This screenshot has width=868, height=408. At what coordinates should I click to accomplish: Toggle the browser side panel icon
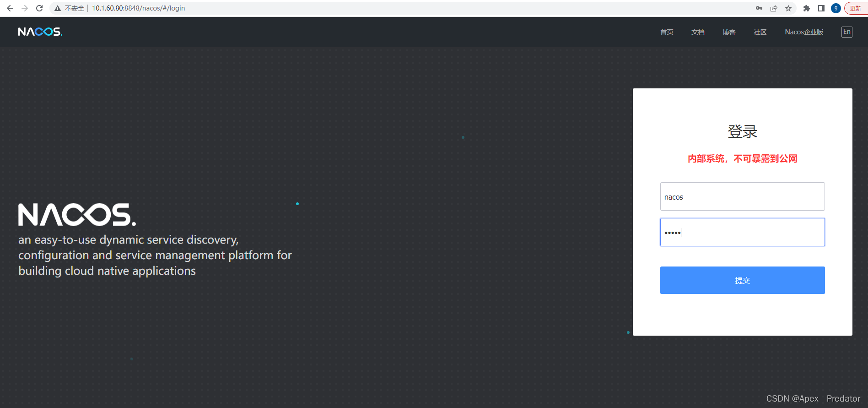coord(821,8)
